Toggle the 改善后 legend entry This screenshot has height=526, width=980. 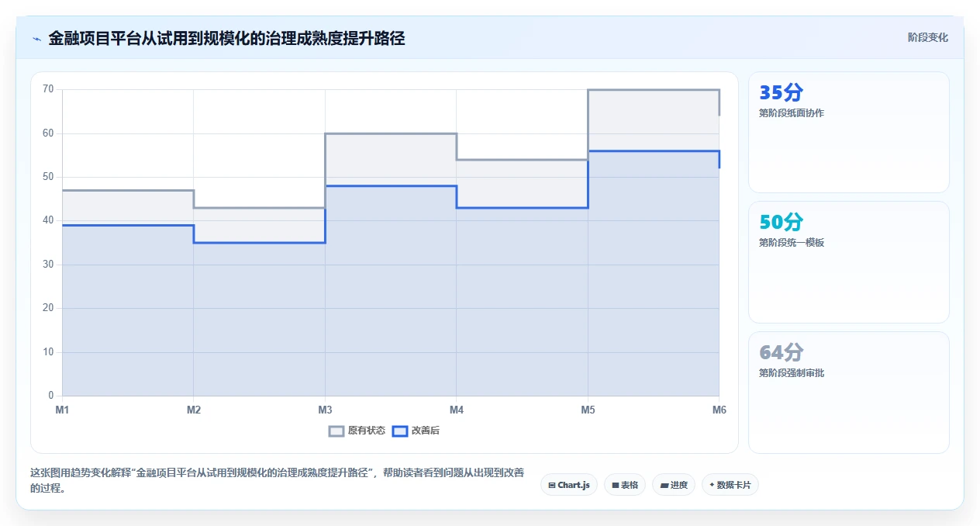[416, 431]
